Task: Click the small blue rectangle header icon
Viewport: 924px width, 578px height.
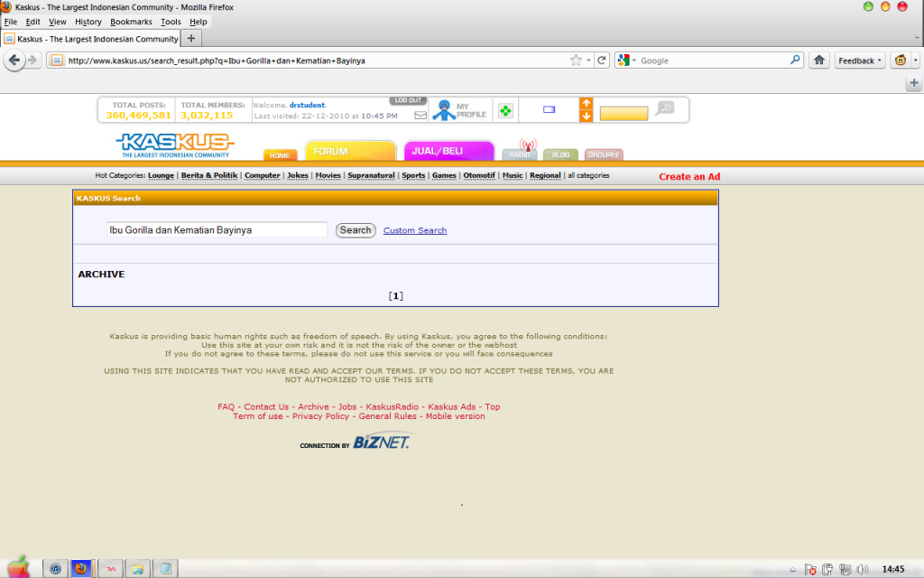Action: (550, 109)
